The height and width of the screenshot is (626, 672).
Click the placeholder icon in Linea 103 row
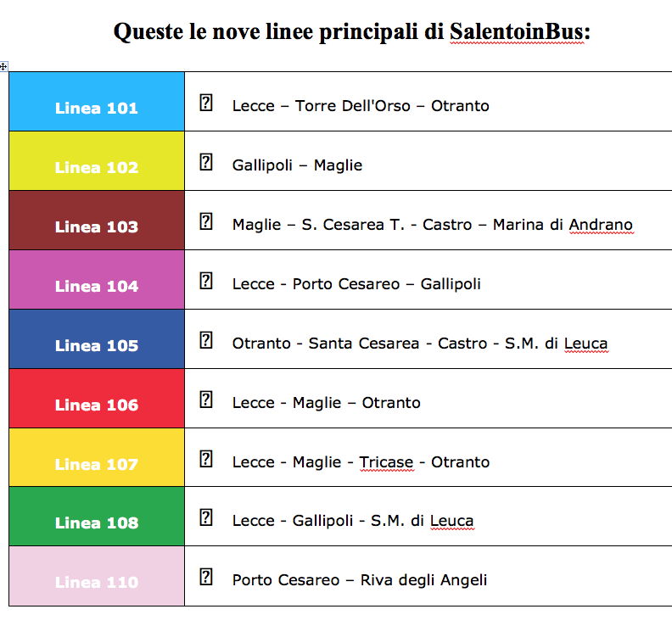[205, 222]
